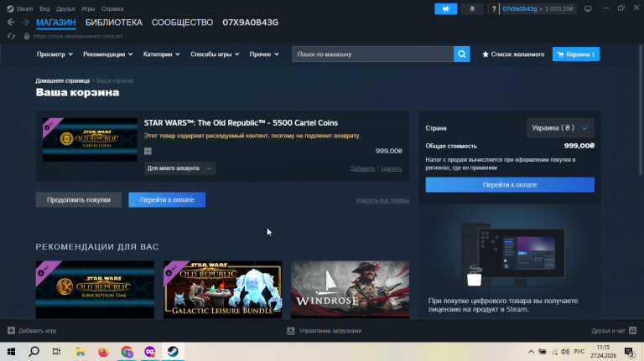Open the Windows Start menu
The height and width of the screenshot is (361, 644).
(x=11, y=352)
